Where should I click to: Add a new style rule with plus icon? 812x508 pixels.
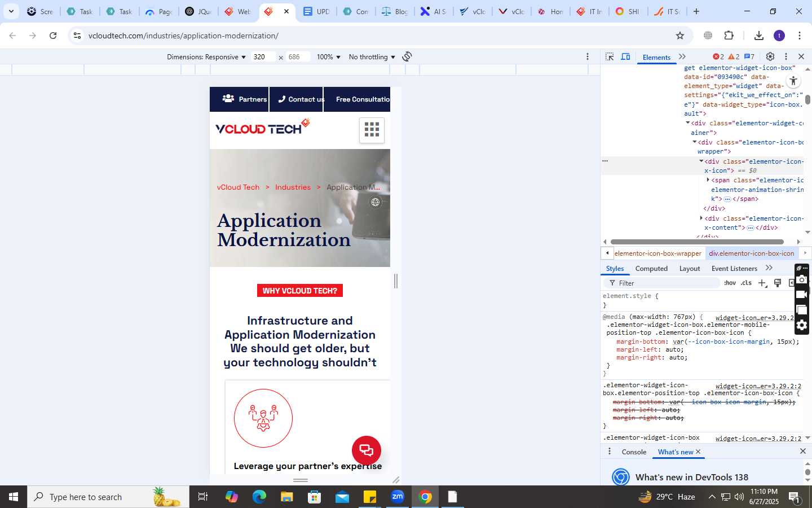point(762,283)
